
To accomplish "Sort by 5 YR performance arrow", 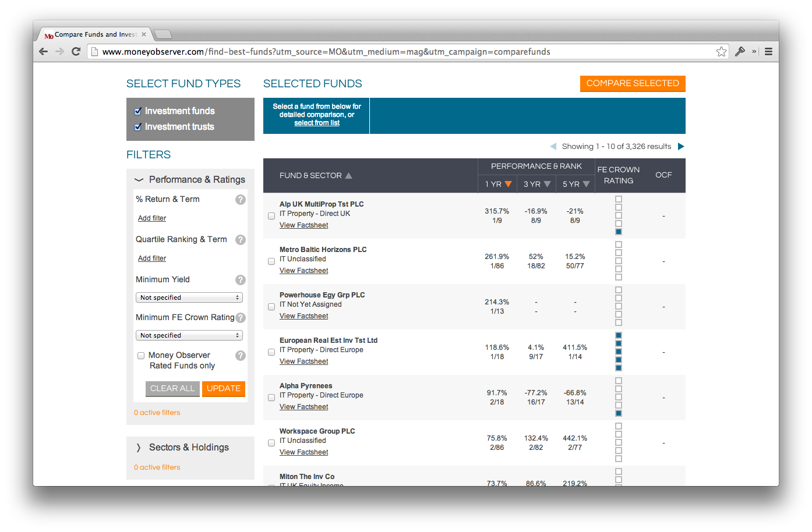I will 586,184.
